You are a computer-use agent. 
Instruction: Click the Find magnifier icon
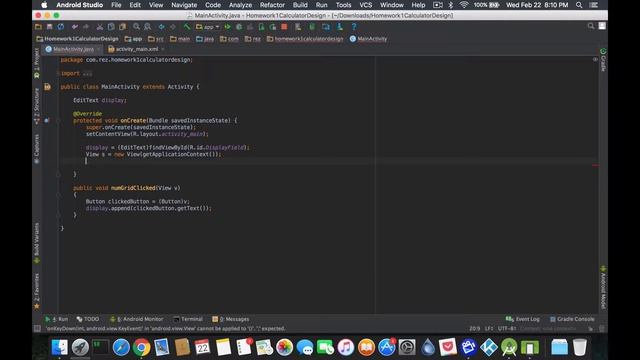(136, 27)
